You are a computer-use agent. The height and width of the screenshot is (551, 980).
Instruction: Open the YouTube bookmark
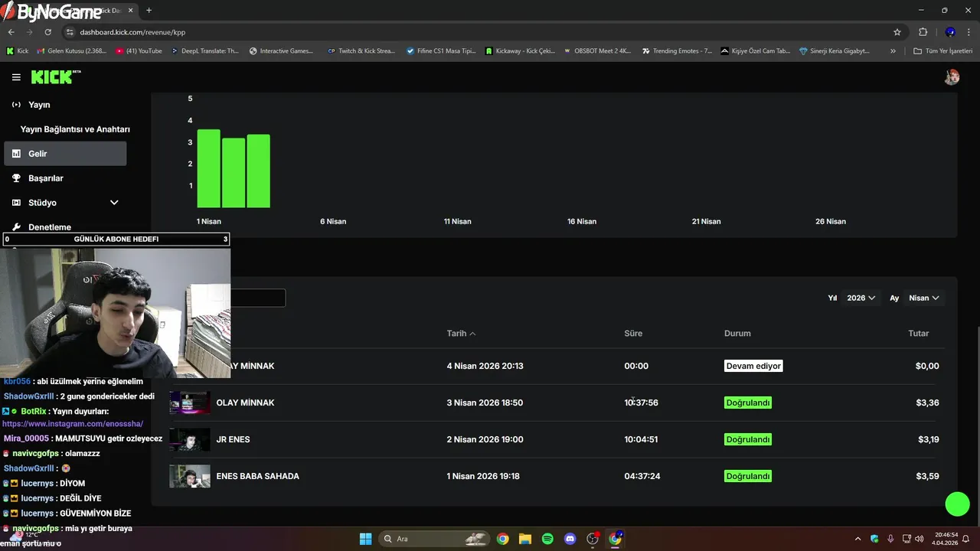(x=139, y=51)
